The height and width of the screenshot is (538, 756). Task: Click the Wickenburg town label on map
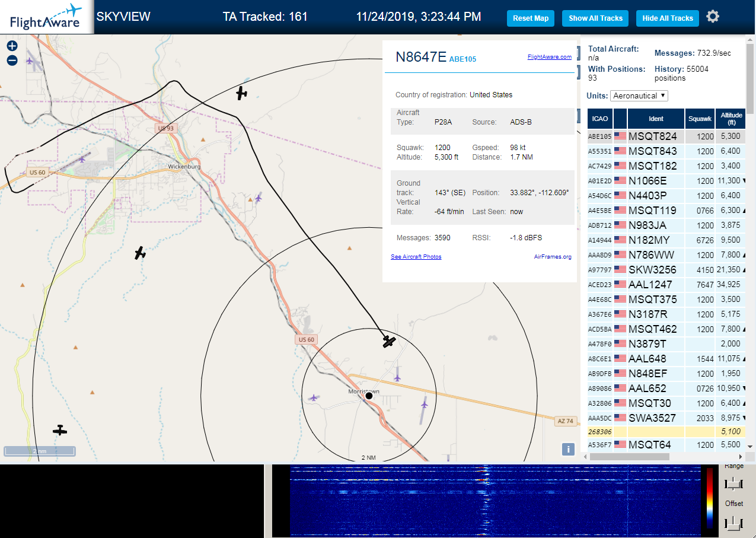click(184, 167)
